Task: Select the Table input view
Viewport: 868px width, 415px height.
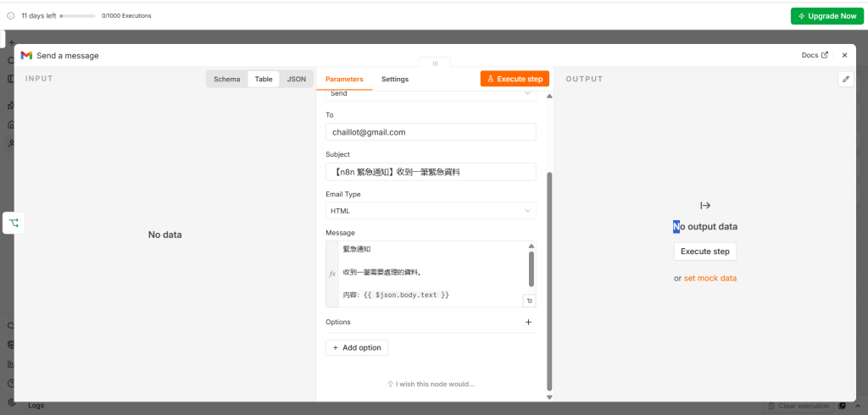Action: [264, 79]
